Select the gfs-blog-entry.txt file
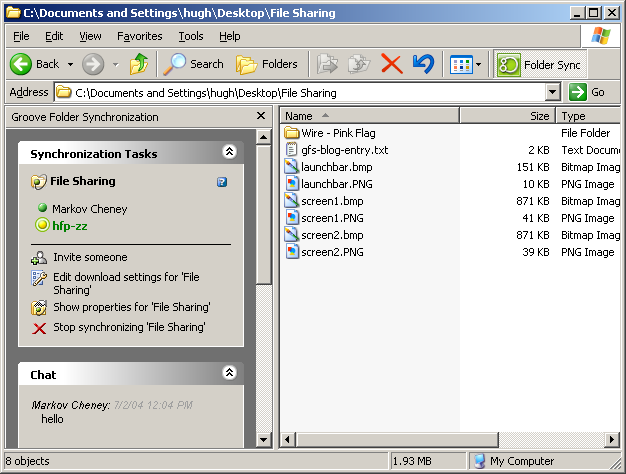Image resolution: width=626 pixels, height=474 pixels. (344, 150)
